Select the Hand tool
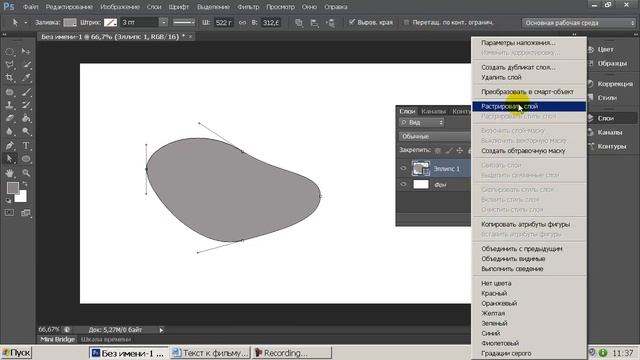The width and height of the screenshot is (640, 360). 10,173
